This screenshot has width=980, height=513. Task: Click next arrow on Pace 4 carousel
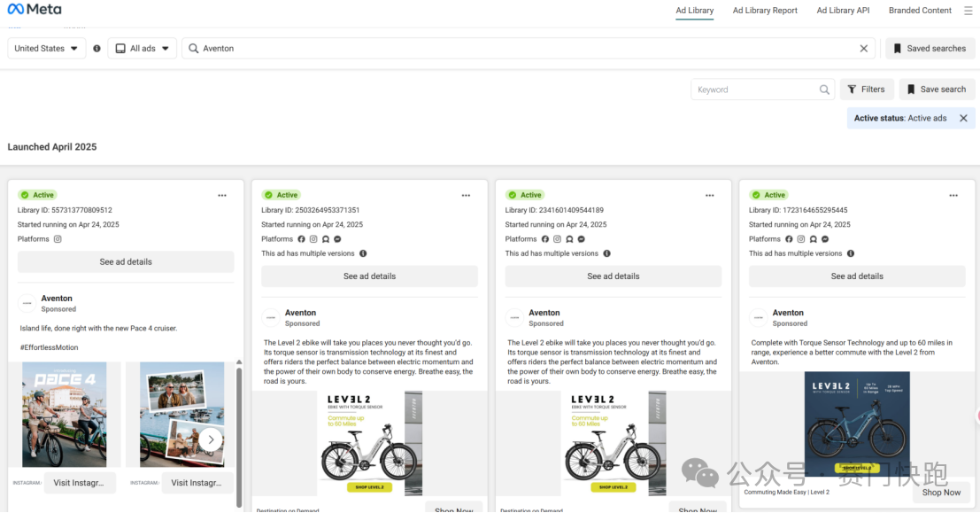pyautogui.click(x=210, y=439)
